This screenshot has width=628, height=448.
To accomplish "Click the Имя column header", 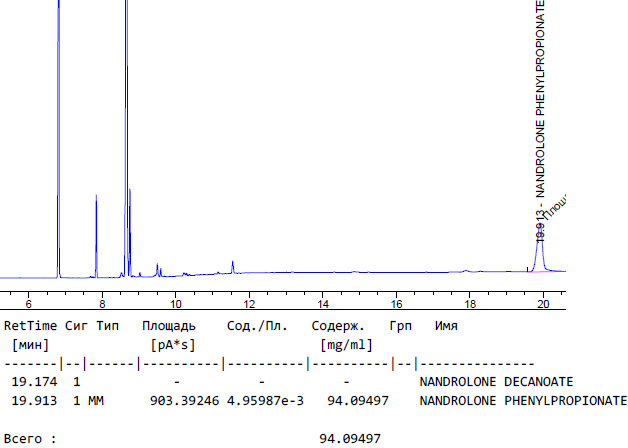I will pos(446,326).
